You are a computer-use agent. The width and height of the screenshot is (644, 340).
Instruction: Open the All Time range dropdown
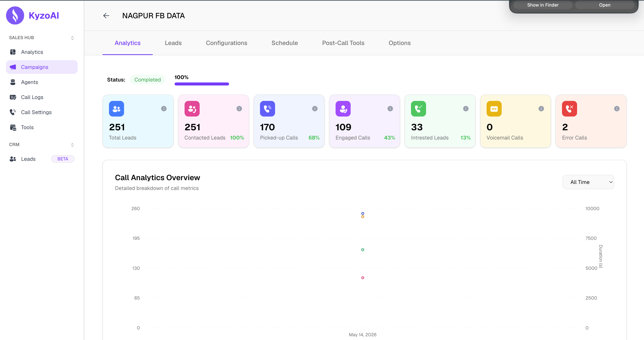click(x=588, y=182)
